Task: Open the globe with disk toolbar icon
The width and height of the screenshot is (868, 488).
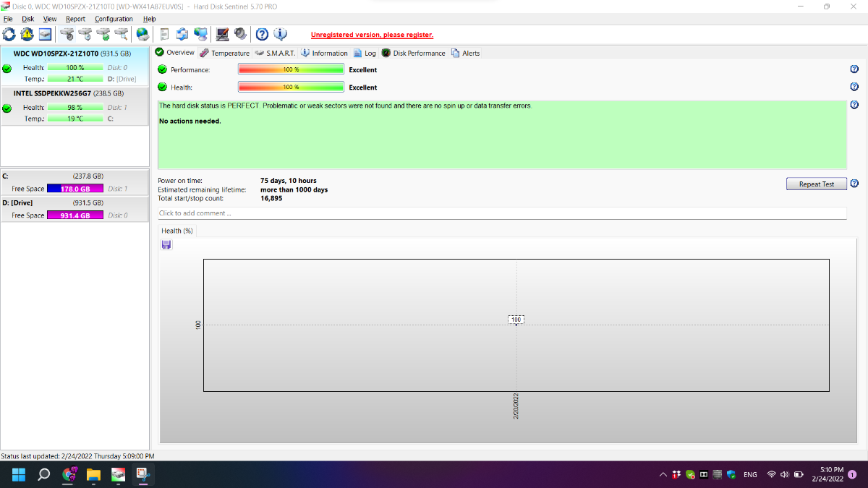Action: click(142, 34)
